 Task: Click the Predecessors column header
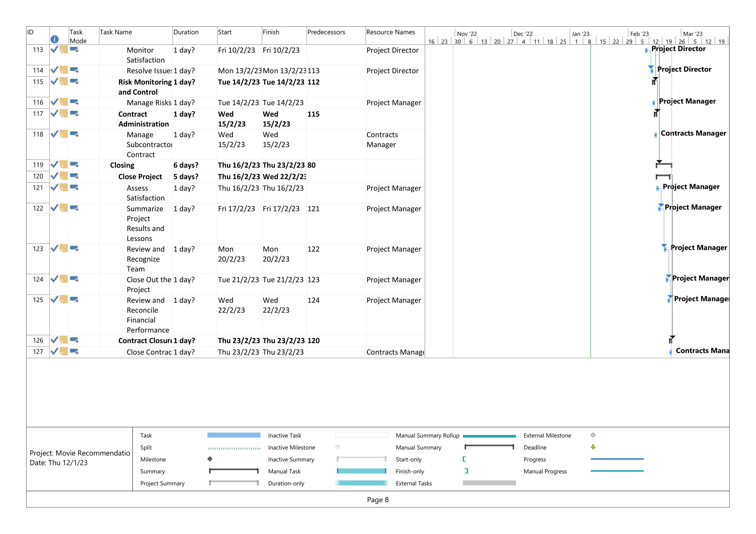326,32
